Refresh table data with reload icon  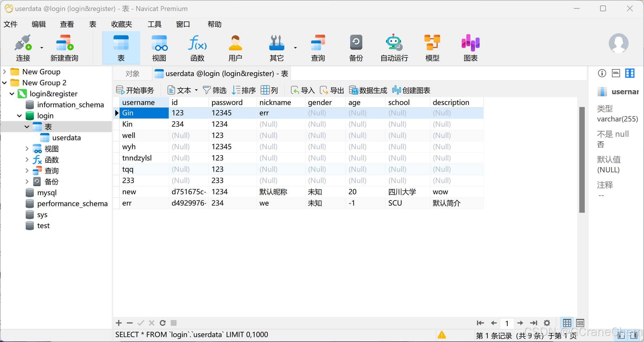pos(163,323)
